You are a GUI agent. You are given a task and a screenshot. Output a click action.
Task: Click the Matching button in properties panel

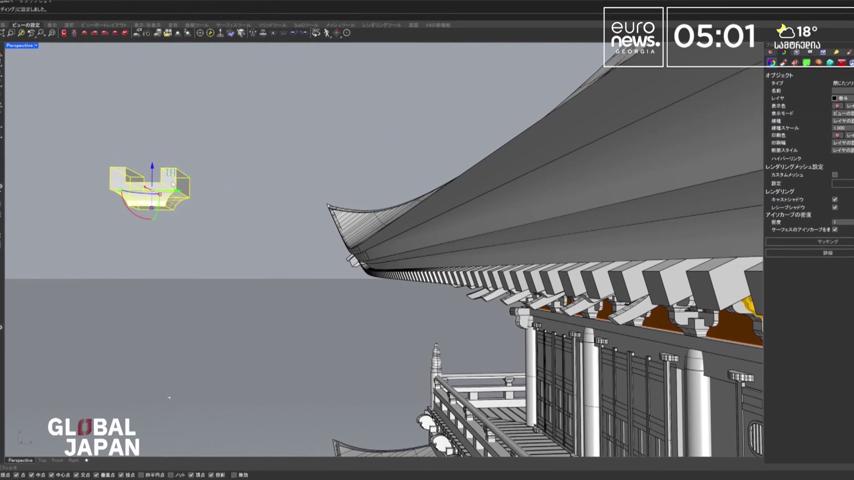[809, 241]
